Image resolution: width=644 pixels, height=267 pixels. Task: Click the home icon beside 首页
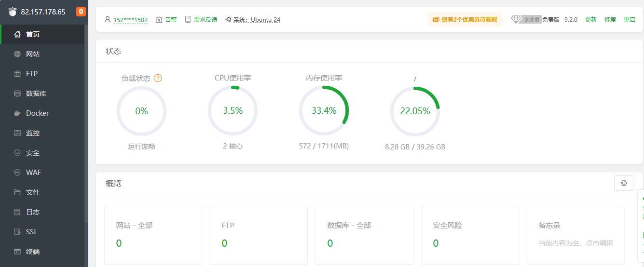17,34
